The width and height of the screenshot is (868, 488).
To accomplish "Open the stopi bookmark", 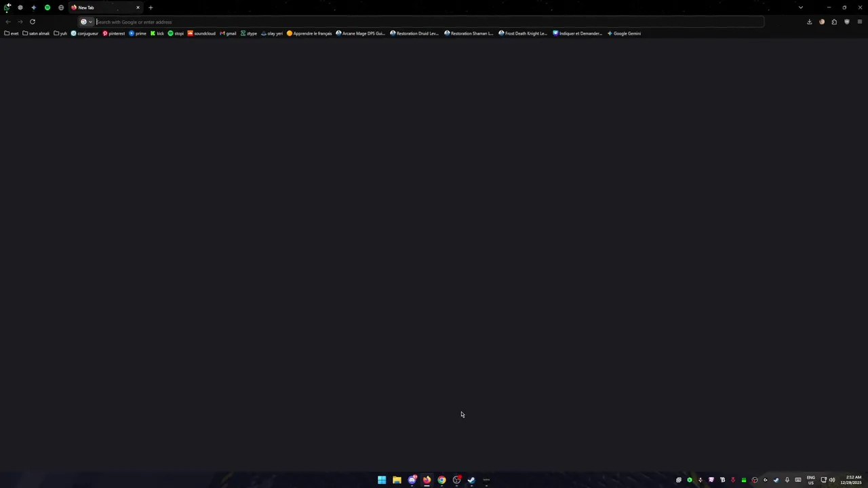I will pos(176,33).
